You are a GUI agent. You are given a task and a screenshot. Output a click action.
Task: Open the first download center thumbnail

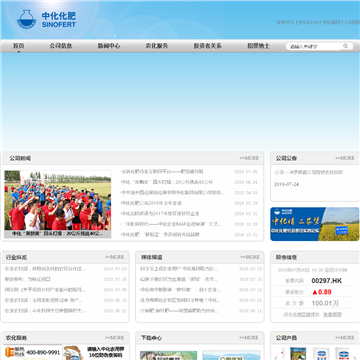168,355
